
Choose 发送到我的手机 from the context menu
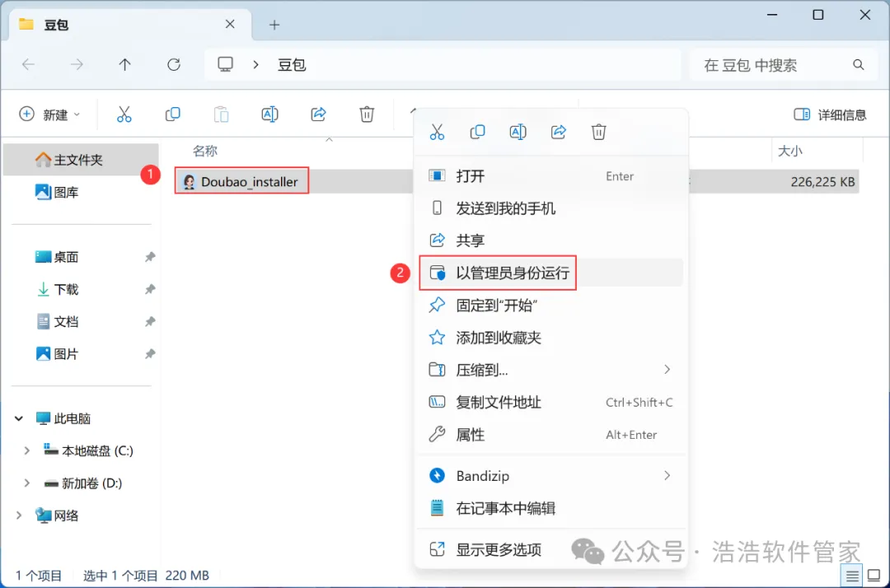(550, 208)
